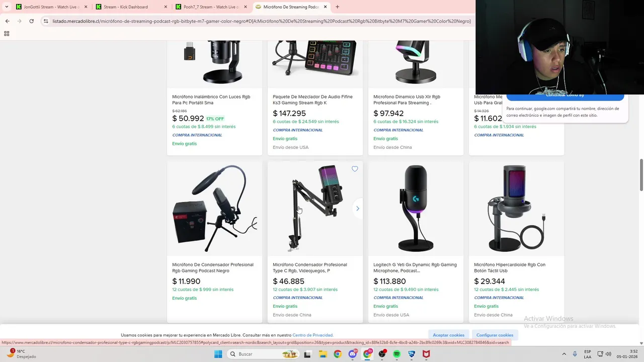Click the $ 11.990 price
The image size is (644, 362).
186,281
